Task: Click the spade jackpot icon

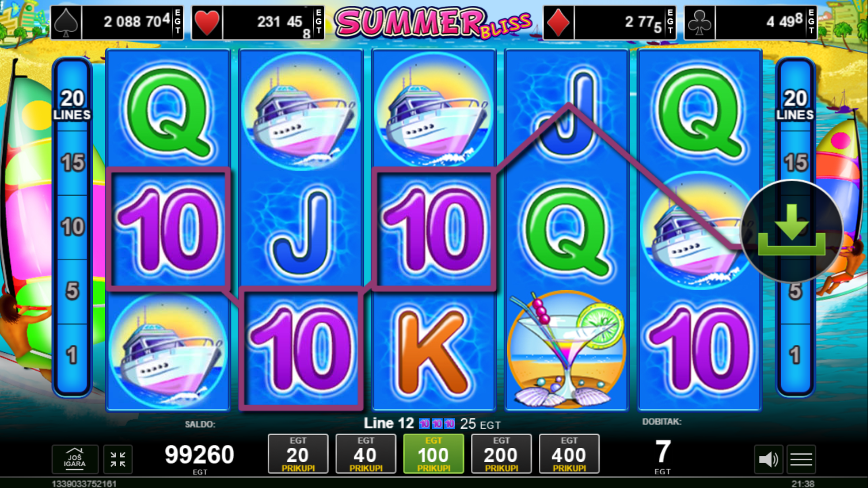Action: [x=66, y=23]
